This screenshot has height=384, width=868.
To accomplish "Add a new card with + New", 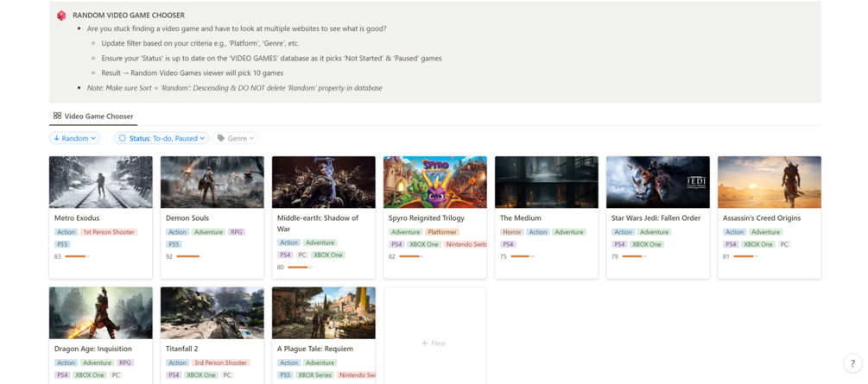I will pos(434,343).
